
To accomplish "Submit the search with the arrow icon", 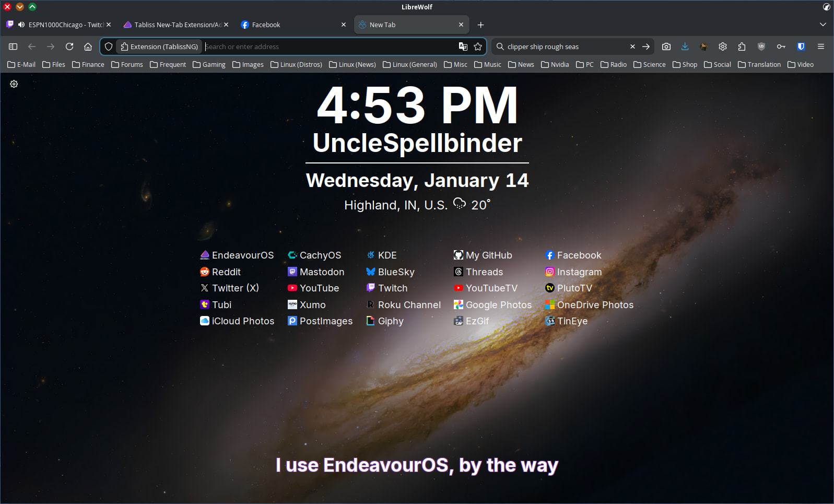I will 646,46.
